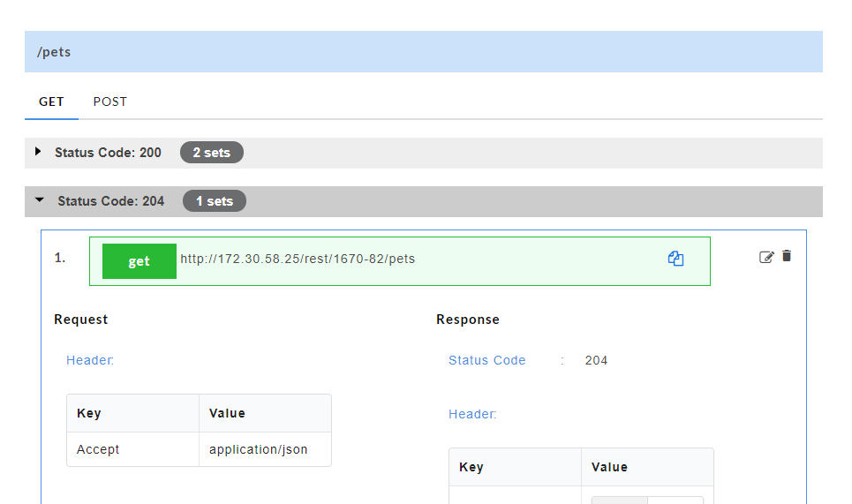Screen dimensions: 852x504
Task: Click the /pets path header
Action: (423, 51)
